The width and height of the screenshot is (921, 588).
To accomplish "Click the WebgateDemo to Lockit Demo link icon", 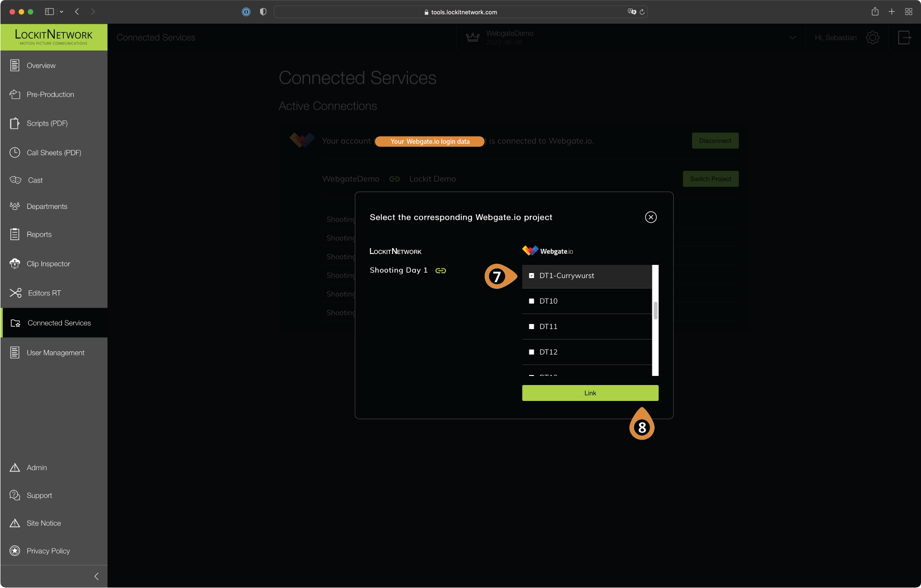I will pyautogui.click(x=394, y=179).
